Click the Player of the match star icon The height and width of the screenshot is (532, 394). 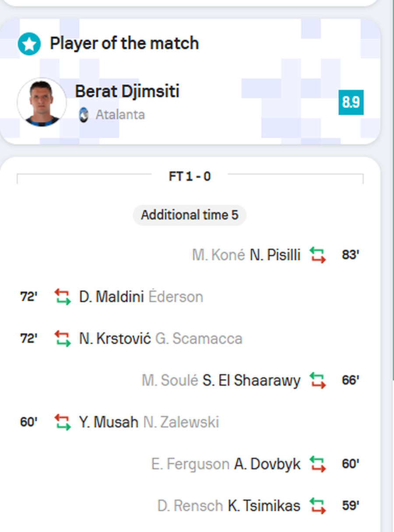pos(29,44)
